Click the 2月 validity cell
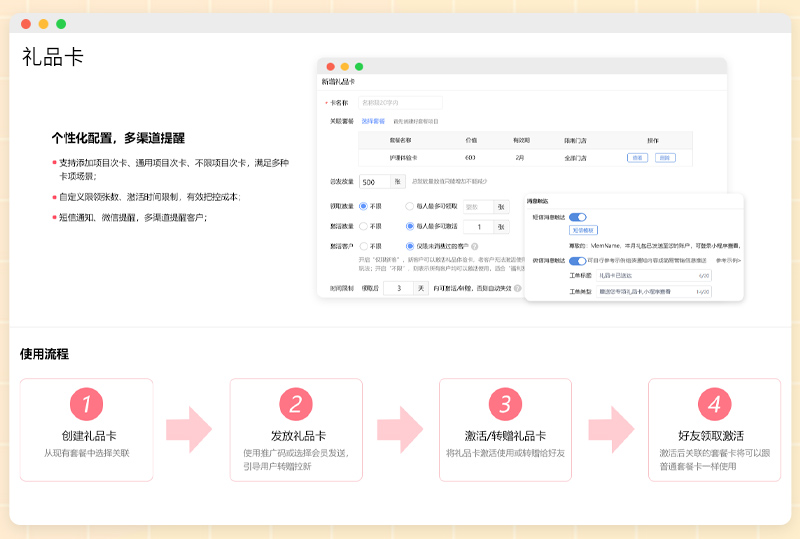 click(520, 158)
